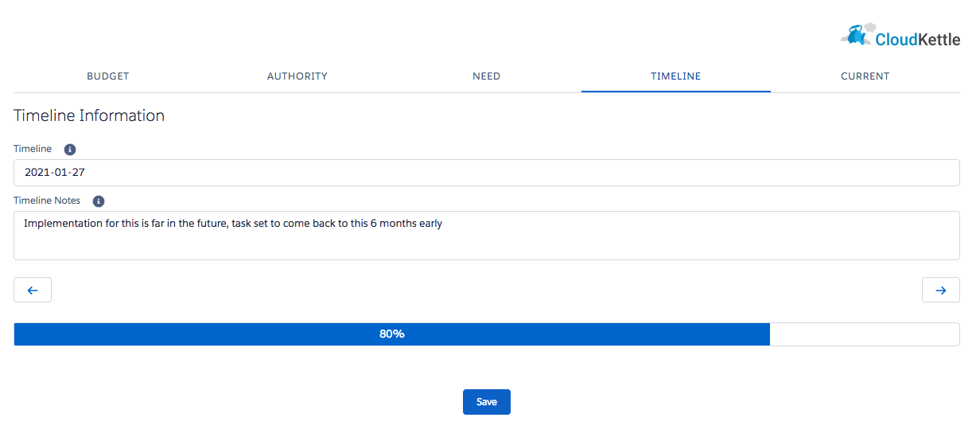Click the blue filled start of progress bar
The width and height of the screenshot is (980, 437).
(x=80, y=334)
